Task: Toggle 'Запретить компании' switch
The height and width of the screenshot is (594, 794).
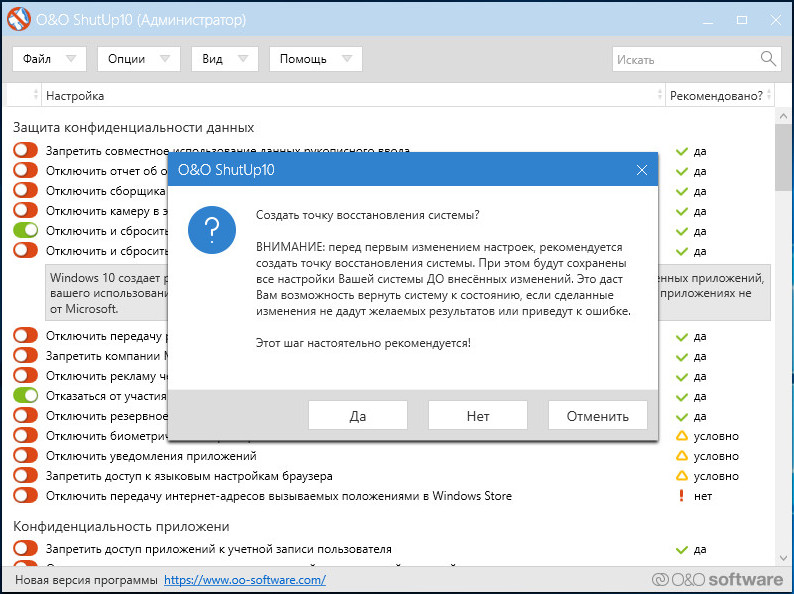Action: click(26, 355)
